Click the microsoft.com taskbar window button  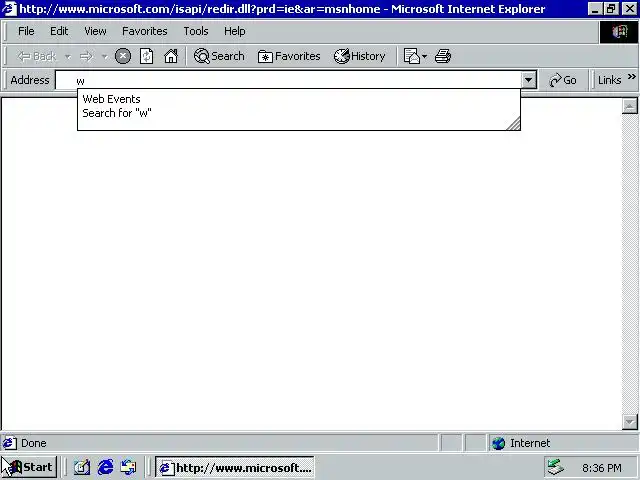point(235,467)
